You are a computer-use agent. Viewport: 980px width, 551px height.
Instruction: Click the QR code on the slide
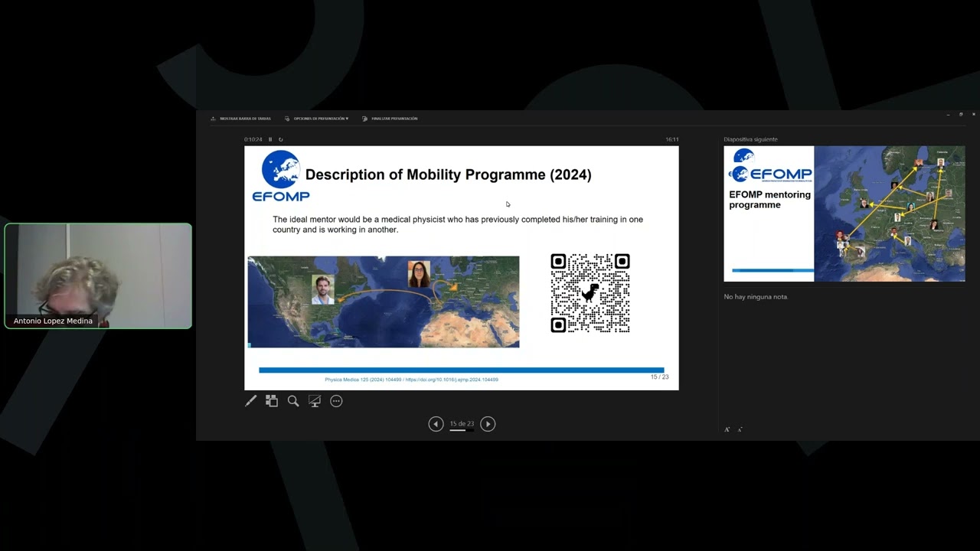590,293
